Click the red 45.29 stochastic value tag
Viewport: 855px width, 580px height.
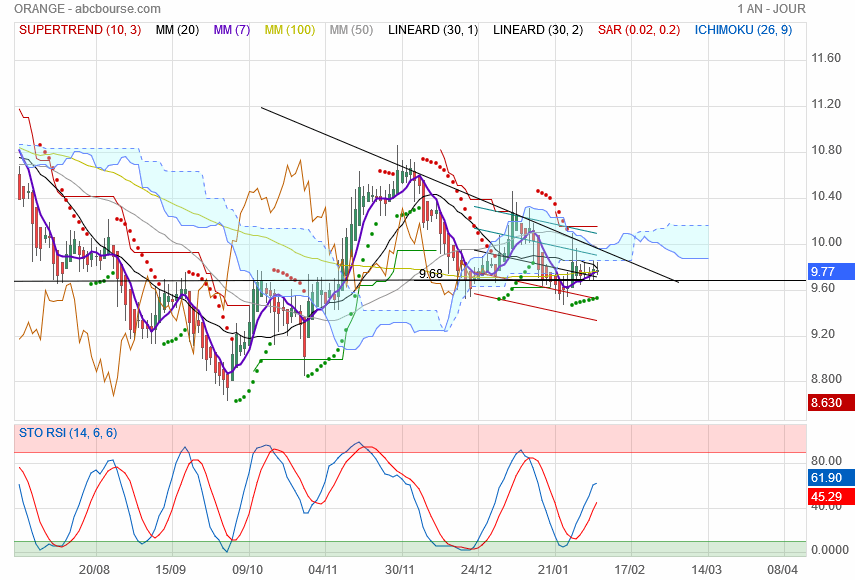pyautogui.click(x=831, y=497)
